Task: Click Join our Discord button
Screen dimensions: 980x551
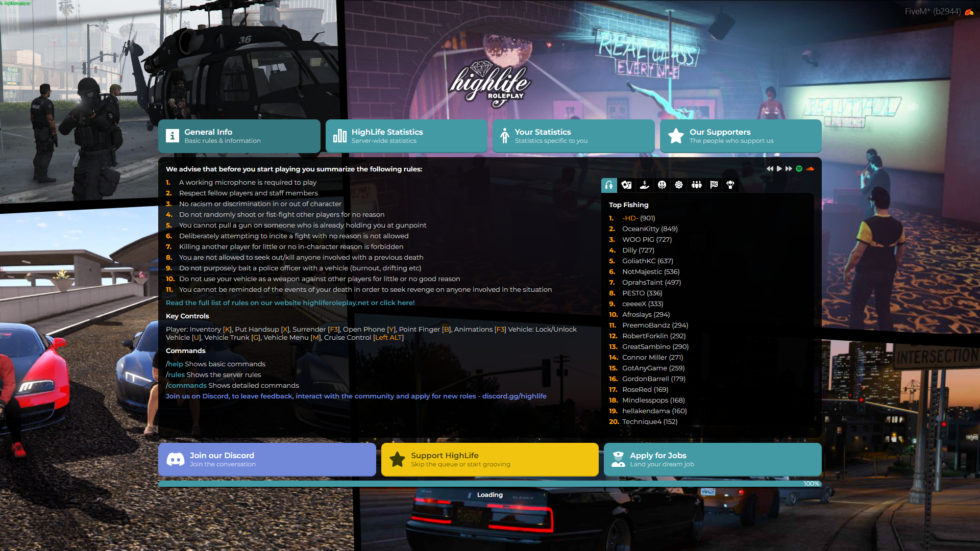Action: (266, 459)
